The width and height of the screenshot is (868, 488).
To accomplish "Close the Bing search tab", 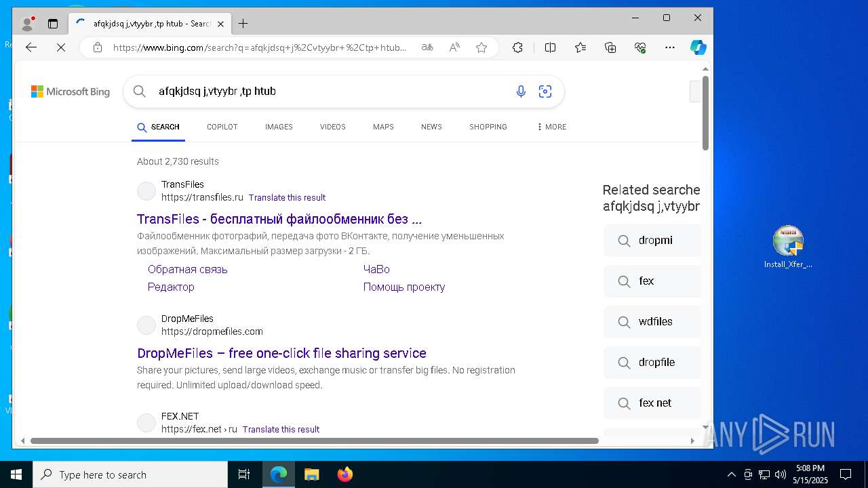I will 220,24.
